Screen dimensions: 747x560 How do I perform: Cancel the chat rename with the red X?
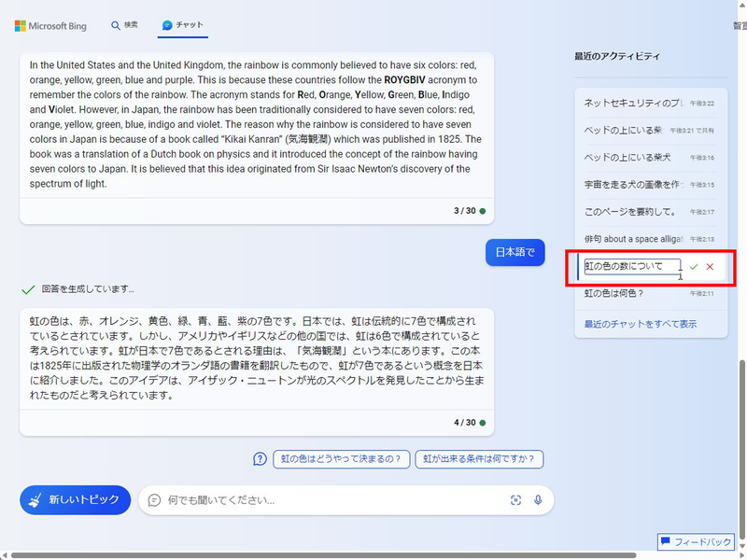pyautogui.click(x=710, y=267)
